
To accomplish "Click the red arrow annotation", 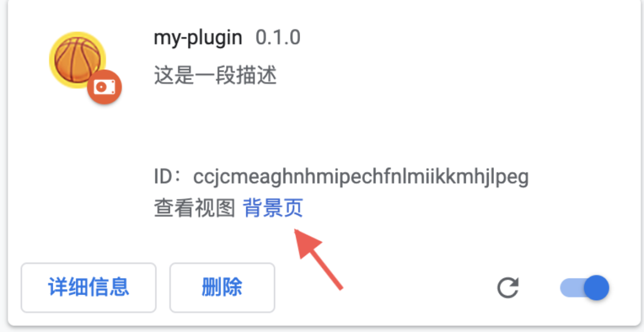I will tap(318, 259).
